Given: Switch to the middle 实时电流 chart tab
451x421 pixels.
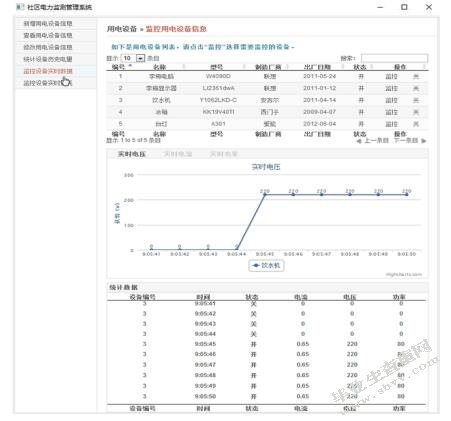Looking at the screenshot, I should click(178, 154).
